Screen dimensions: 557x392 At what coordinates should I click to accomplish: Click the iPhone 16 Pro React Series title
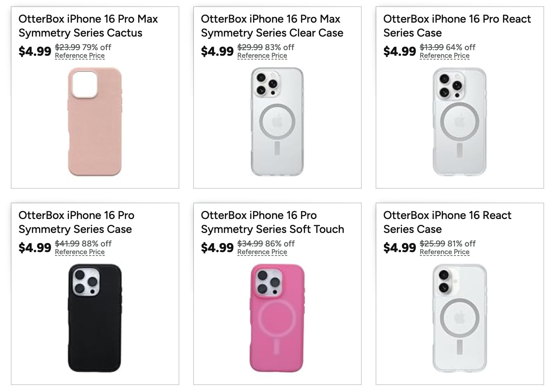pos(457,26)
